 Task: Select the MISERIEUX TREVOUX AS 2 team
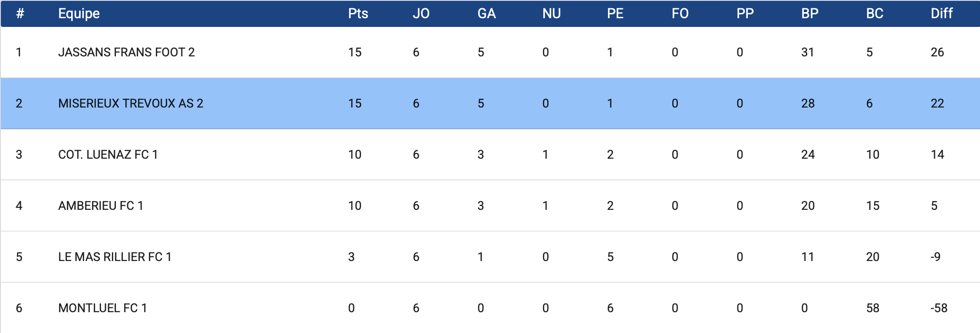(131, 104)
